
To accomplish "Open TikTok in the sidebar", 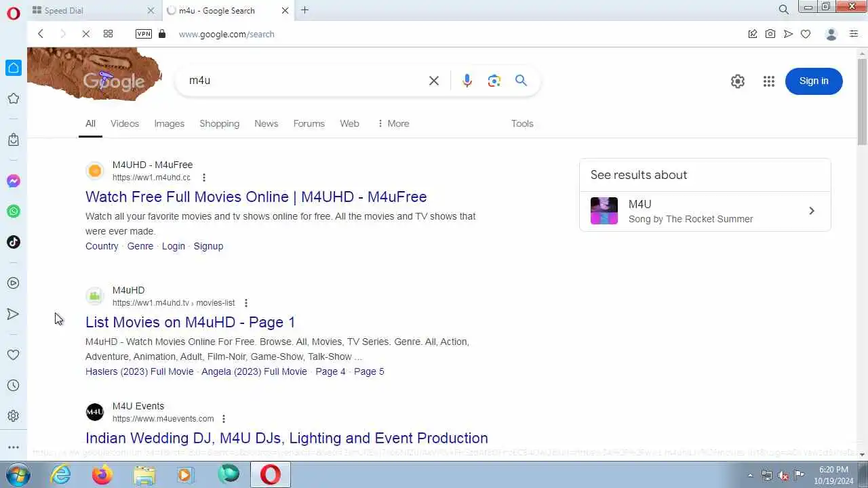I will click(x=14, y=242).
